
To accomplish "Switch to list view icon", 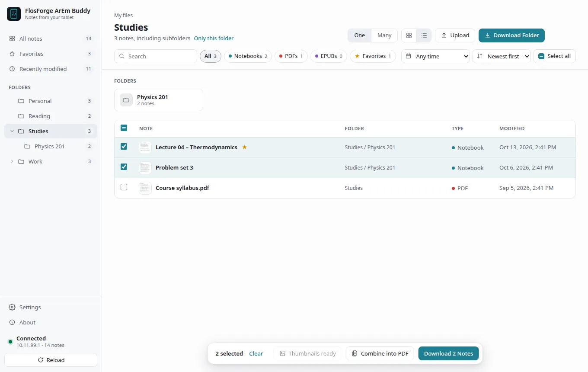I will 424,35.
